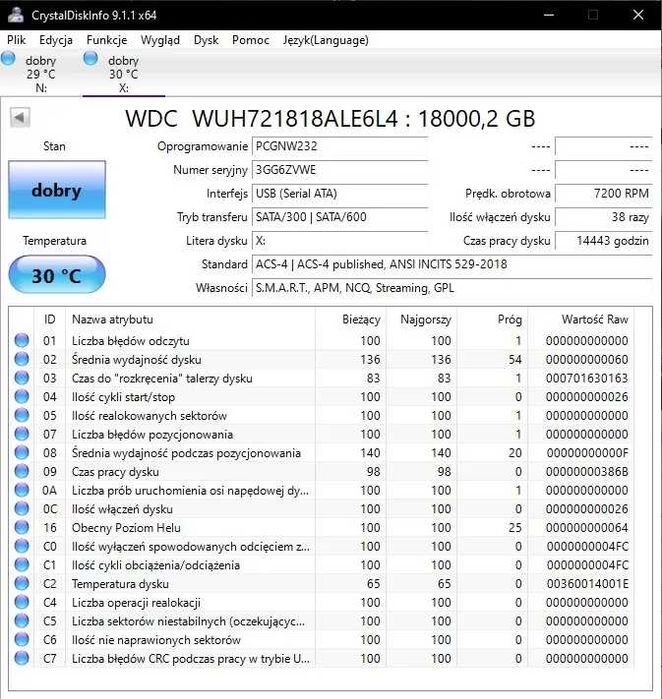Open the Pomoc menu

(251, 40)
